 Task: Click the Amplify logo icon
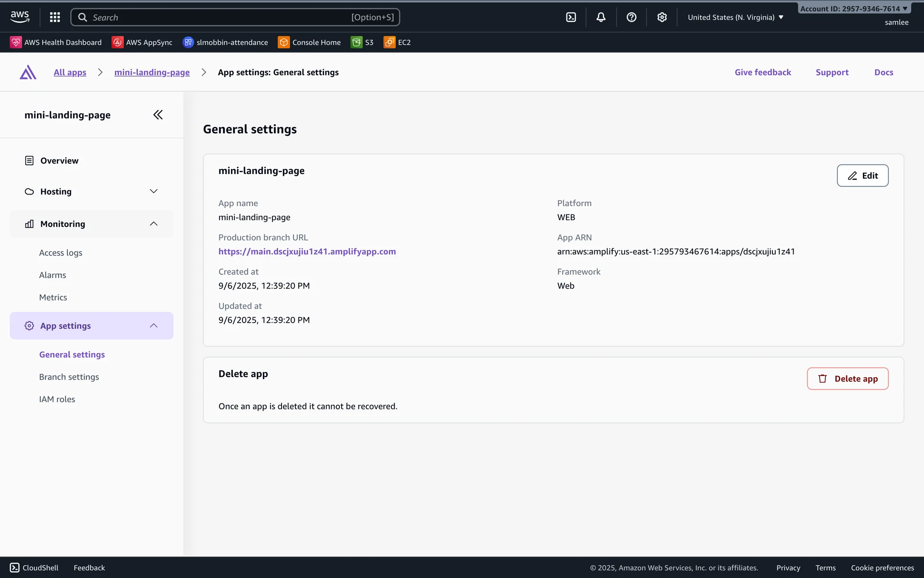28,72
